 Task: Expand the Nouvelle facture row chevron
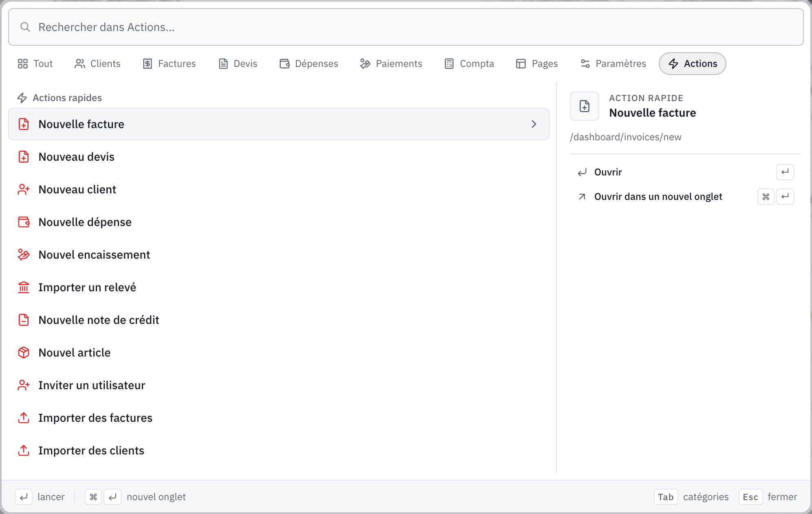pos(534,124)
